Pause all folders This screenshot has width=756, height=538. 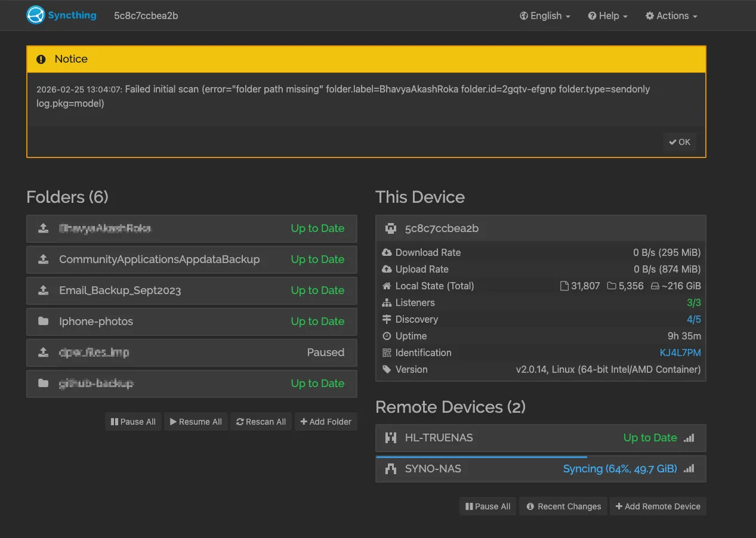(133, 422)
